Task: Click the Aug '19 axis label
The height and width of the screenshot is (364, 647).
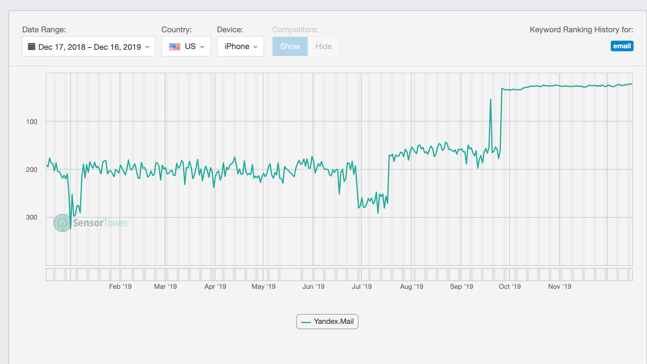Action: click(411, 286)
